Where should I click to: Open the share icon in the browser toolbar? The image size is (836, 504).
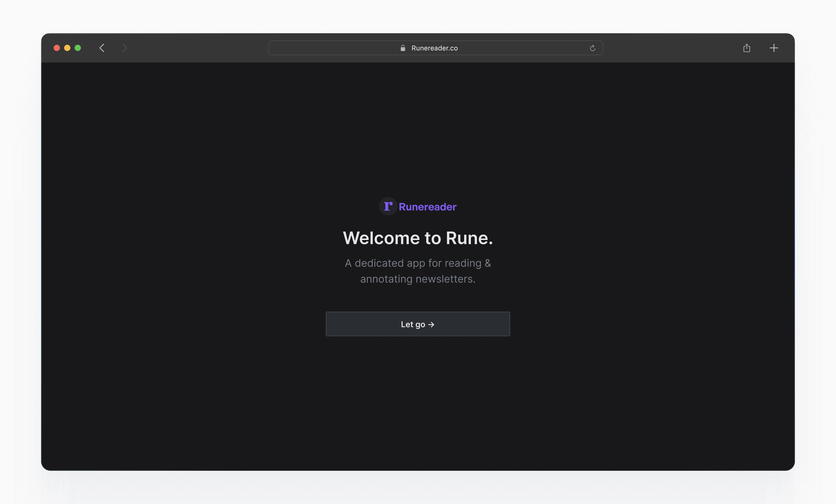coord(746,48)
